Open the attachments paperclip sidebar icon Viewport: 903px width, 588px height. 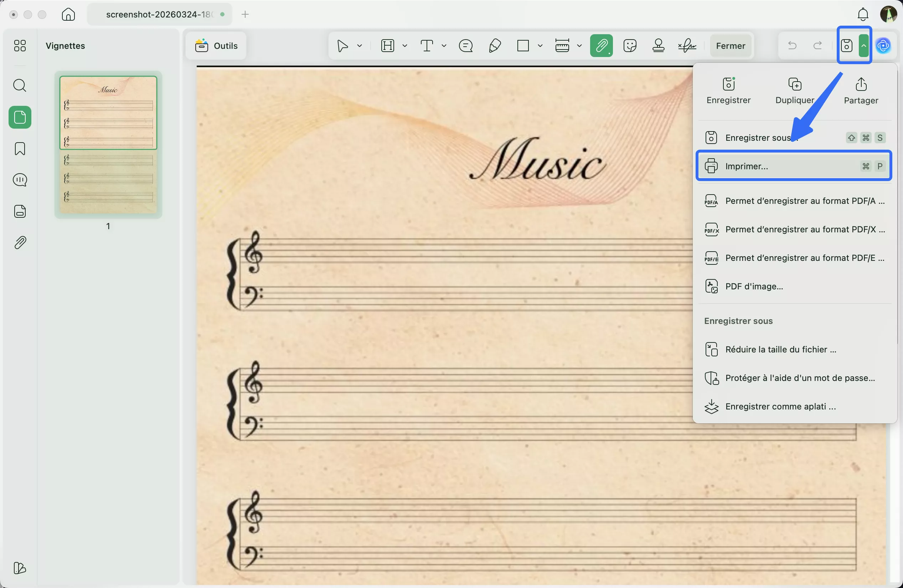pos(20,242)
